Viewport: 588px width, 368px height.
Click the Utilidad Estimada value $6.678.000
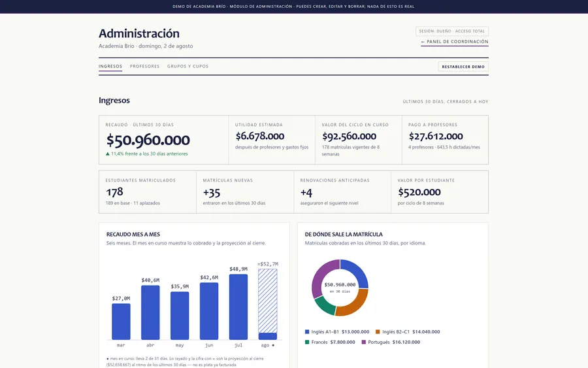coord(260,136)
